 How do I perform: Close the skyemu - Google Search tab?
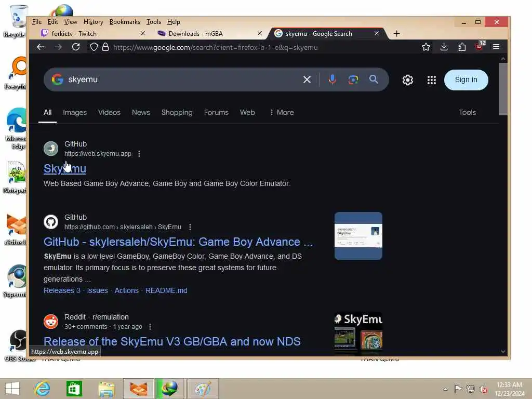377,33
